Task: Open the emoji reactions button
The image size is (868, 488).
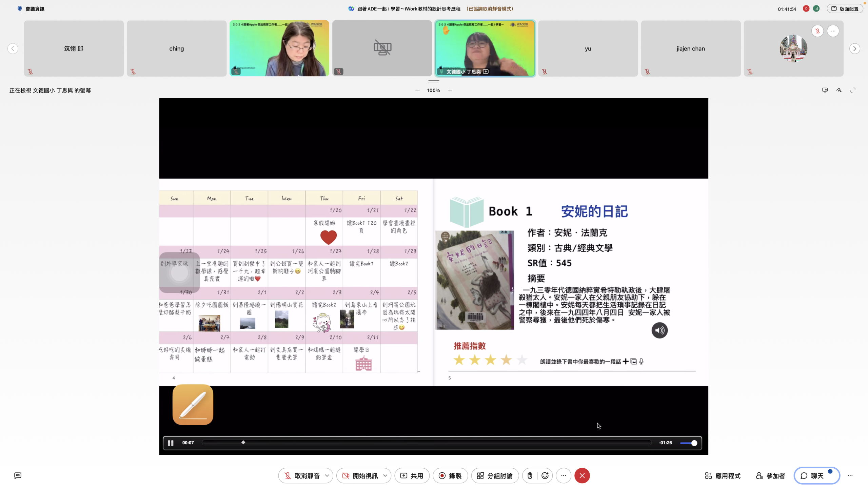Action: (545, 475)
